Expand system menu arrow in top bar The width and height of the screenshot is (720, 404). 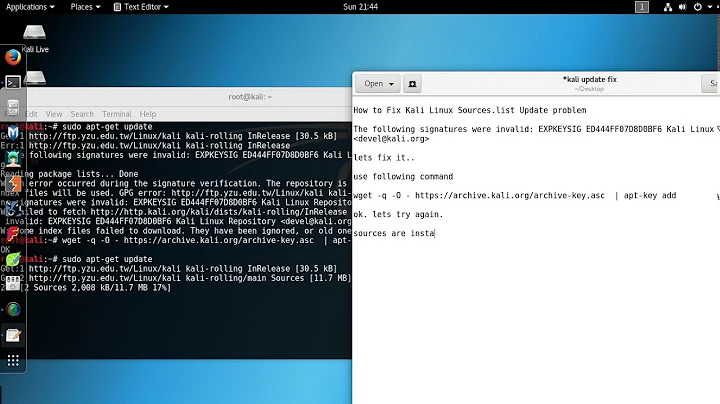pyautogui.click(x=710, y=7)
